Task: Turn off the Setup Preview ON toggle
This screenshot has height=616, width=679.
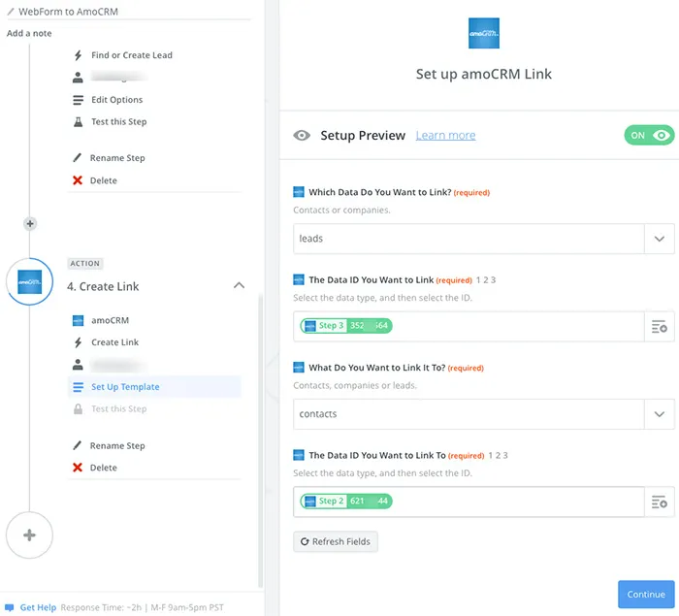Action: pos(649,136)
